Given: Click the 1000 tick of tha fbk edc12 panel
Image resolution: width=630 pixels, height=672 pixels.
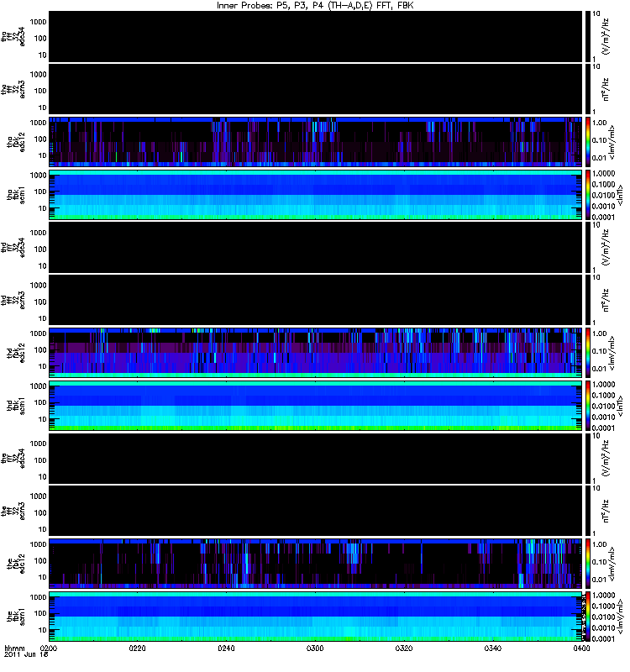Looking at the screenshot, I should pyautogui.click(x=38, y=123).
